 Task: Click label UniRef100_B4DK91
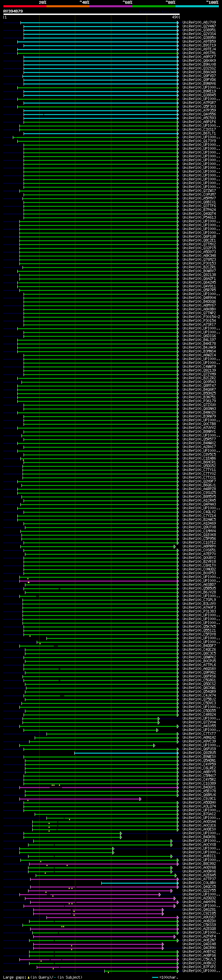199,836
